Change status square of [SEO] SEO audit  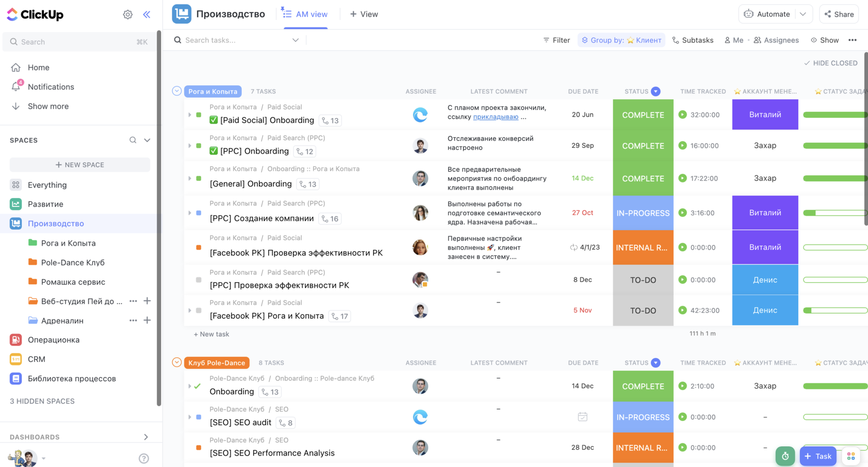click(198, 417)
